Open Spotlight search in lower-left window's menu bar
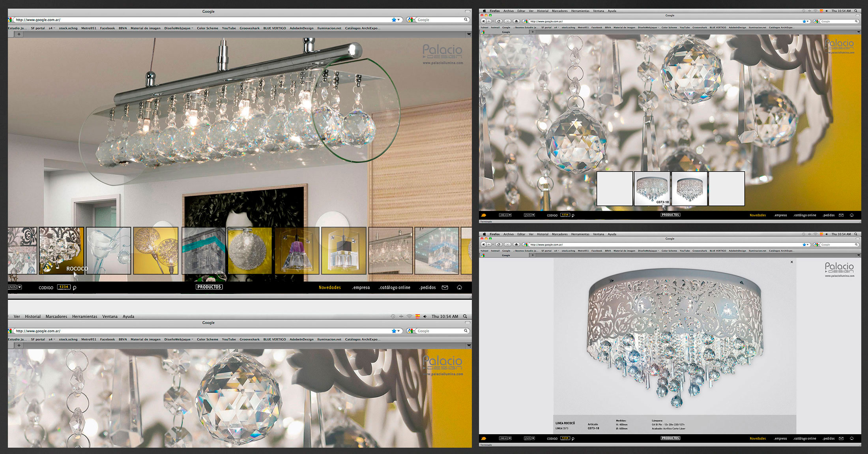Screen dimensions: 868x454 (465, 316)
